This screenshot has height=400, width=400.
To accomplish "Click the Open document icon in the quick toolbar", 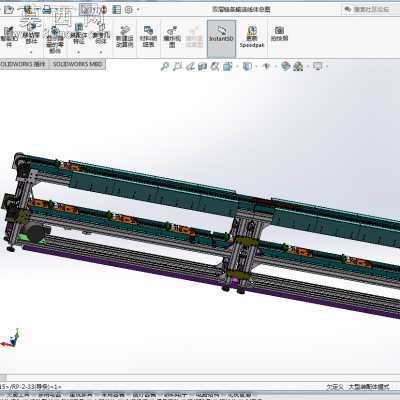I will 9,10.
